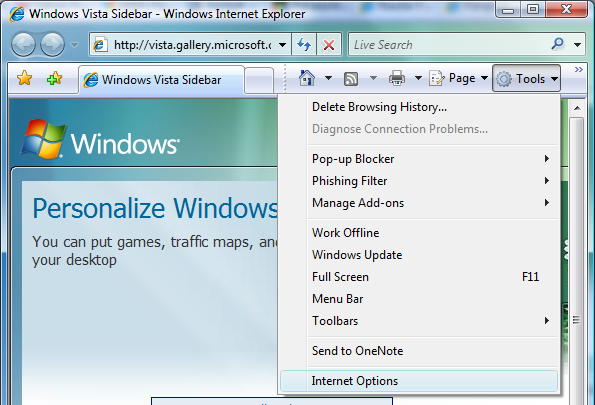Open the recent pages dropdown next to Forward
The image size is (595, 405).
click(x=74, y=45)
